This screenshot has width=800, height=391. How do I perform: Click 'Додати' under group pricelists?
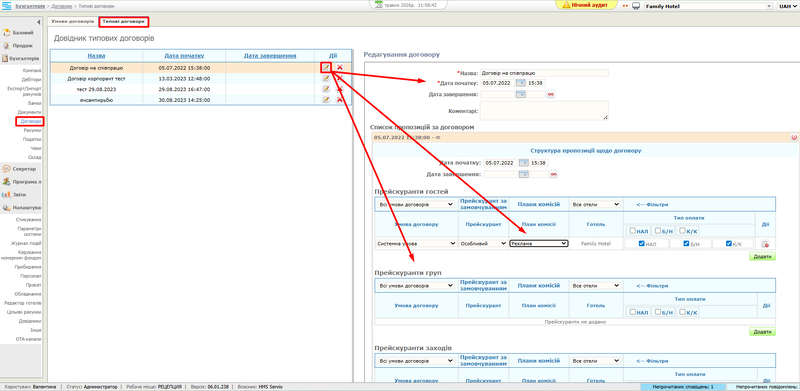pyautogui.click(x=762, y=332)
